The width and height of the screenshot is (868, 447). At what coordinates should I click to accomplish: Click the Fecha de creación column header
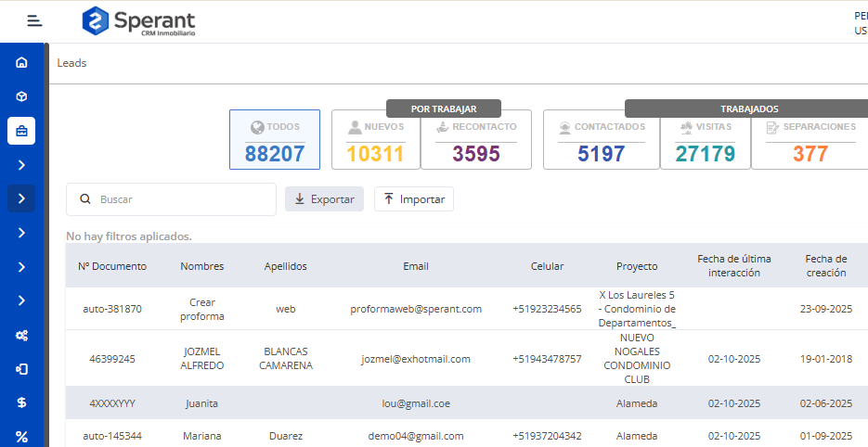point(825,266)
